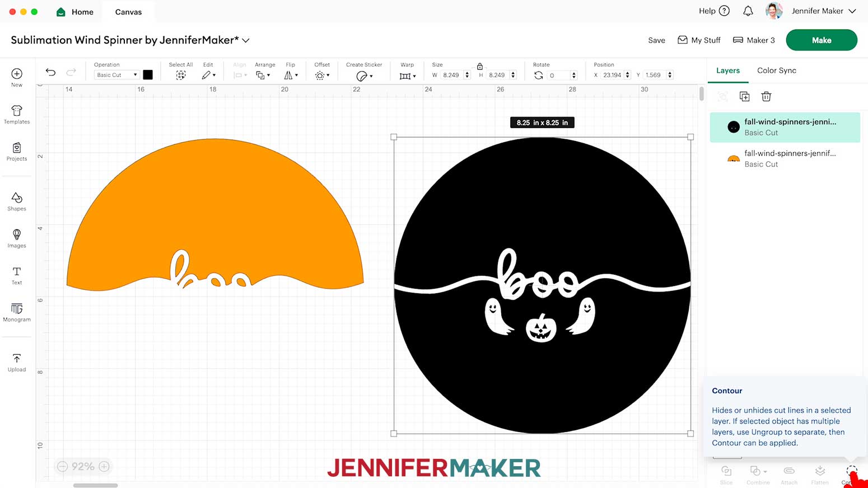
Task: Select the black circle fall-wind-spinners layer
Action: tap(785, 127)
